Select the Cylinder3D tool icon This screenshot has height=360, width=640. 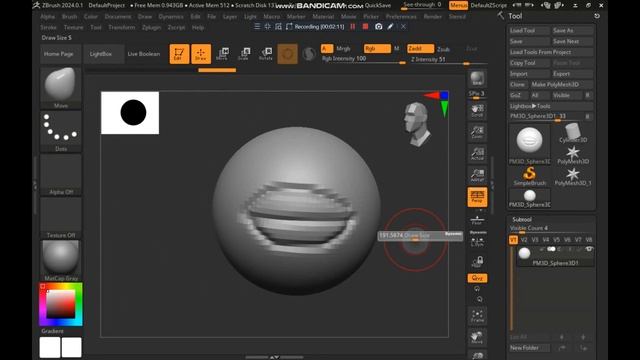point(573,133)
